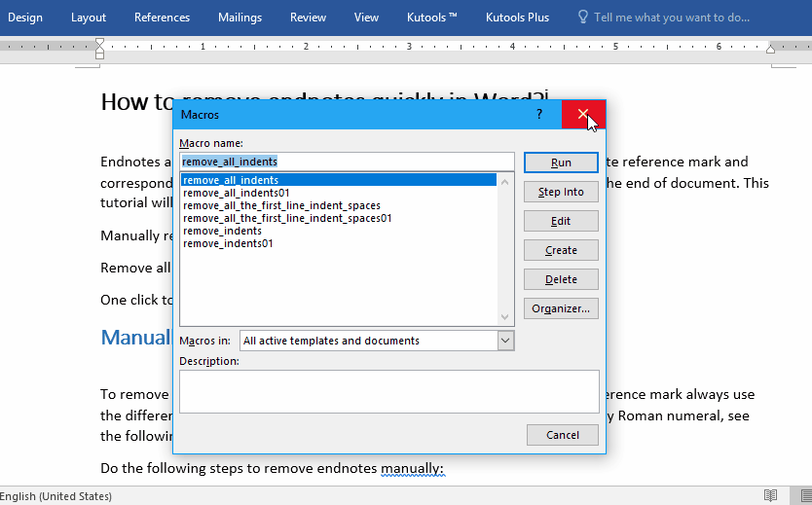This screenshot has height=505, width=812.
Task: Switch to Read Mode view in status bar
Action: 770,495
